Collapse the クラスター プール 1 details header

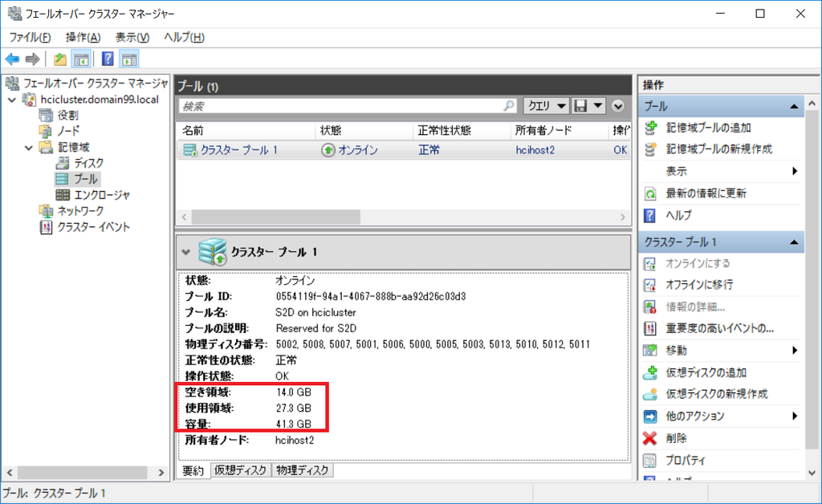point(185,252)
